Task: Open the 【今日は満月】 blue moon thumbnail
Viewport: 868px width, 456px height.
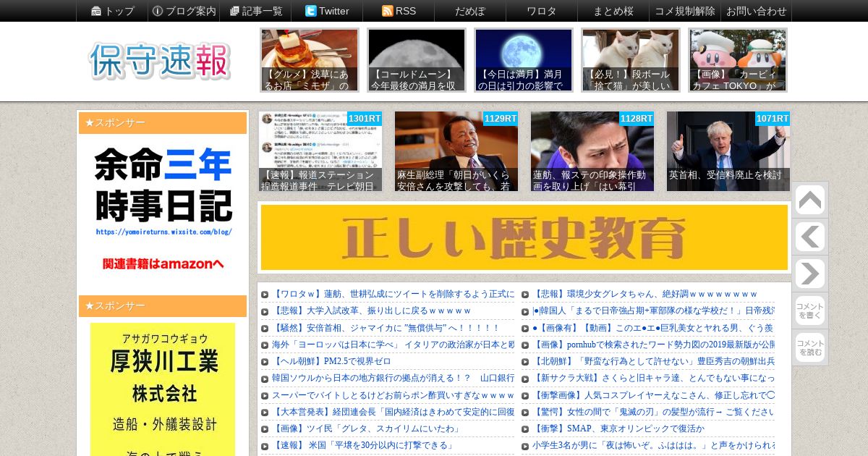Action: [524, 60]
